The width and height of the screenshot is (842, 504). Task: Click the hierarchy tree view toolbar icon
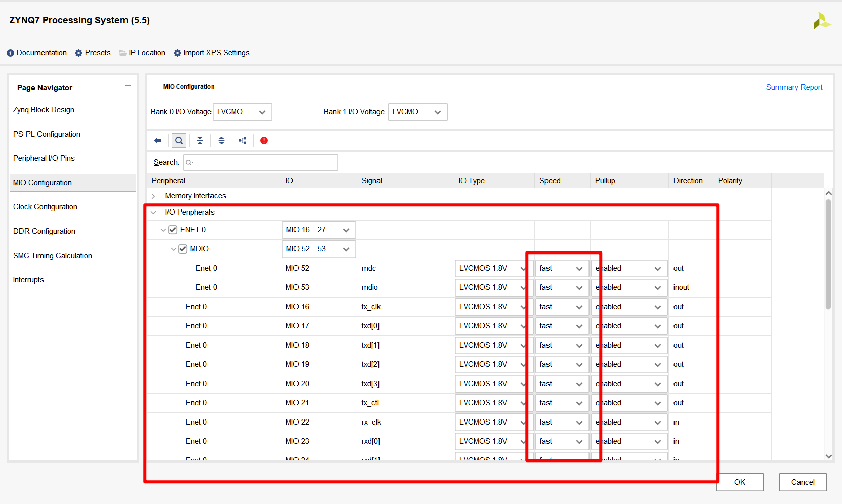243,141
